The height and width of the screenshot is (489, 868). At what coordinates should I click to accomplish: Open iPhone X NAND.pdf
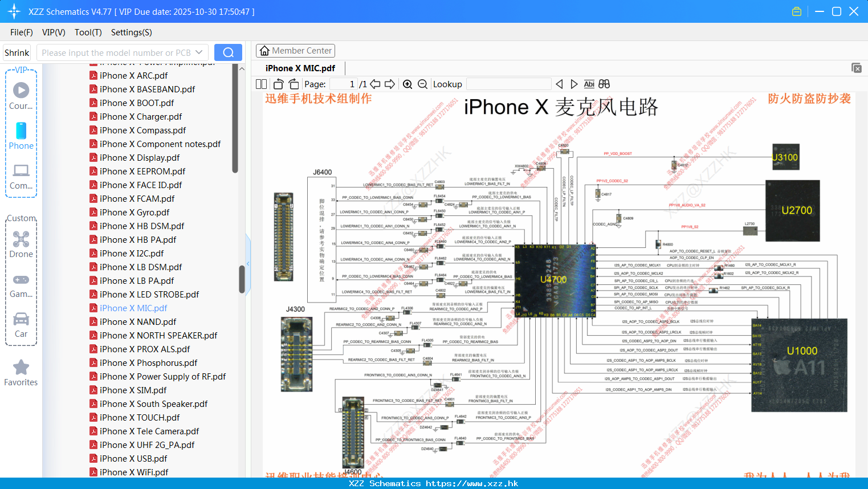coord(138,321)
